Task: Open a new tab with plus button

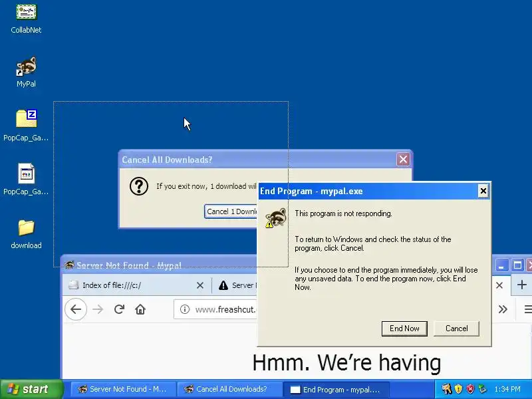Action: pos(522,285)
